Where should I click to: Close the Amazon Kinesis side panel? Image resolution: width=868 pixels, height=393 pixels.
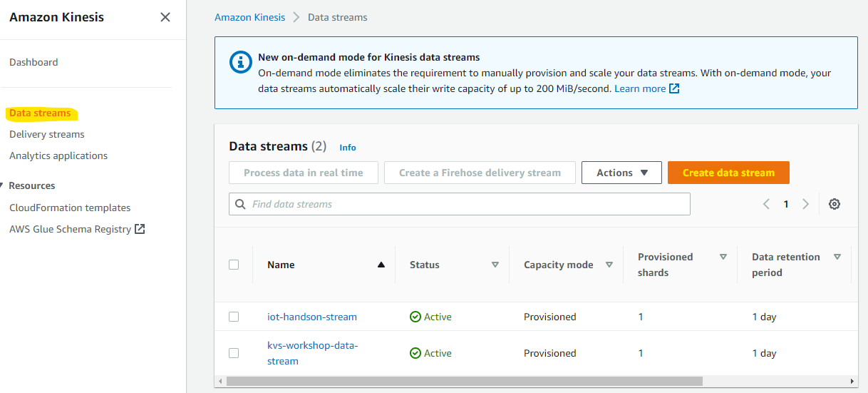tap(165, 17)
